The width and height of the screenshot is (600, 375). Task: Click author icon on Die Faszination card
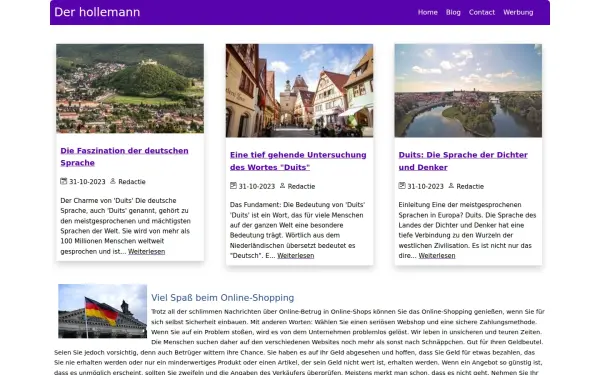click(113, 181)
